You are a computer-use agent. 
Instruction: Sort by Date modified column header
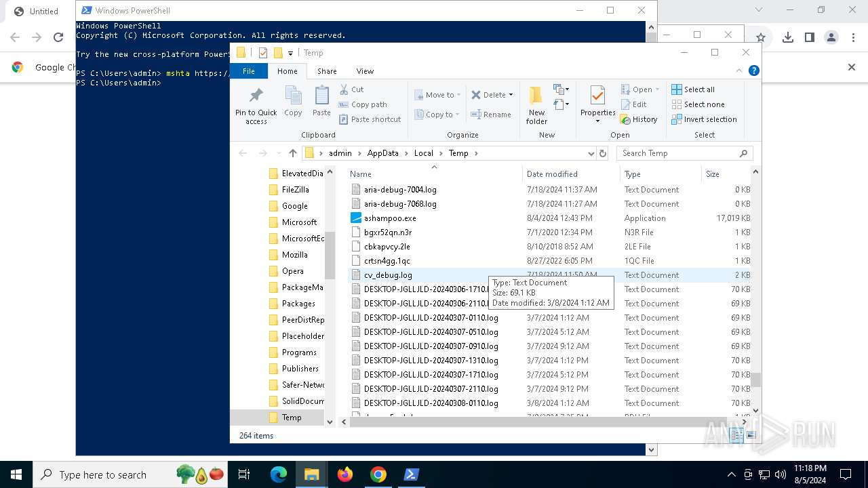[x=571, y=174]
